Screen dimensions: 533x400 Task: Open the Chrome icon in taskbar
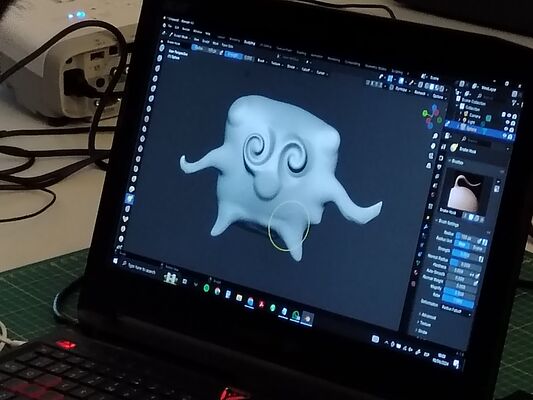point(217,291)
